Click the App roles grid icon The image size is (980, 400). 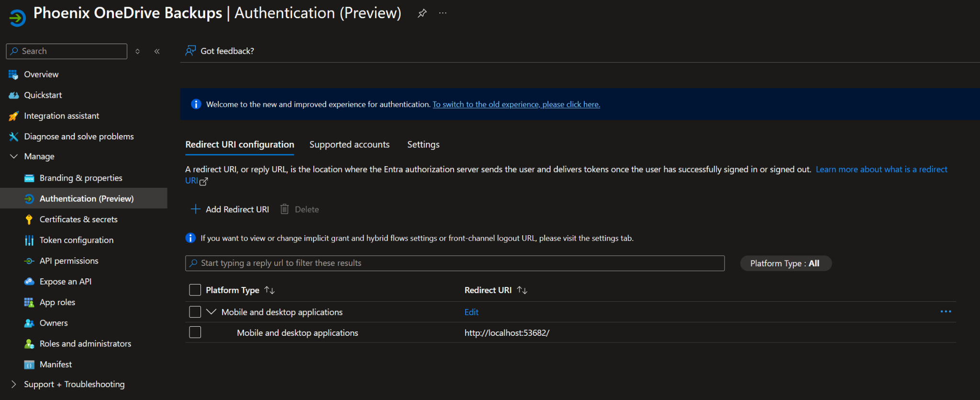pos(29,302)
